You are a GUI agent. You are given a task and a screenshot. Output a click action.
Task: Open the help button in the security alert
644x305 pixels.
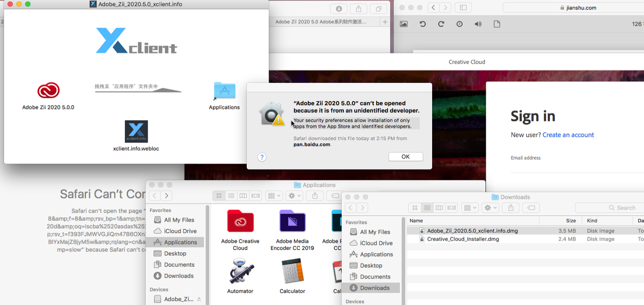[262, 157]
